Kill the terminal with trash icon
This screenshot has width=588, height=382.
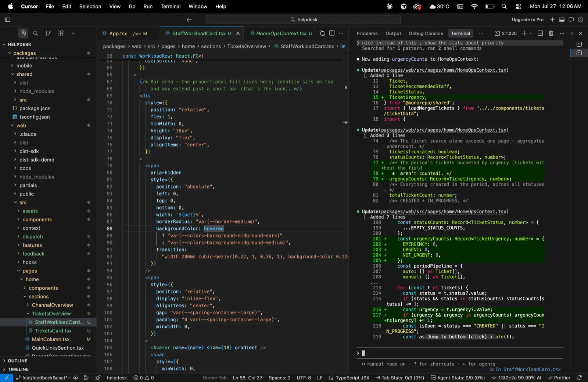[x=551, y=33]
